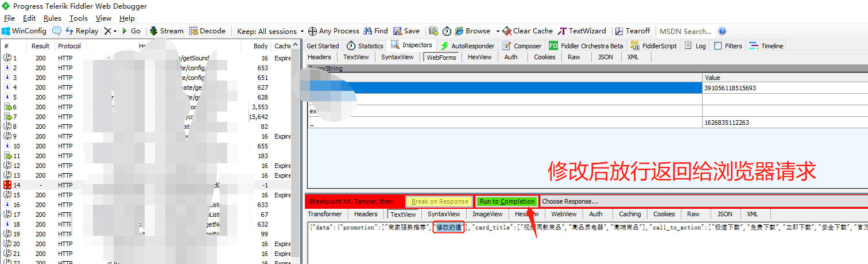Click value 391056118515693 cell
Screen dimensions: 868x264
coord(785,88)
